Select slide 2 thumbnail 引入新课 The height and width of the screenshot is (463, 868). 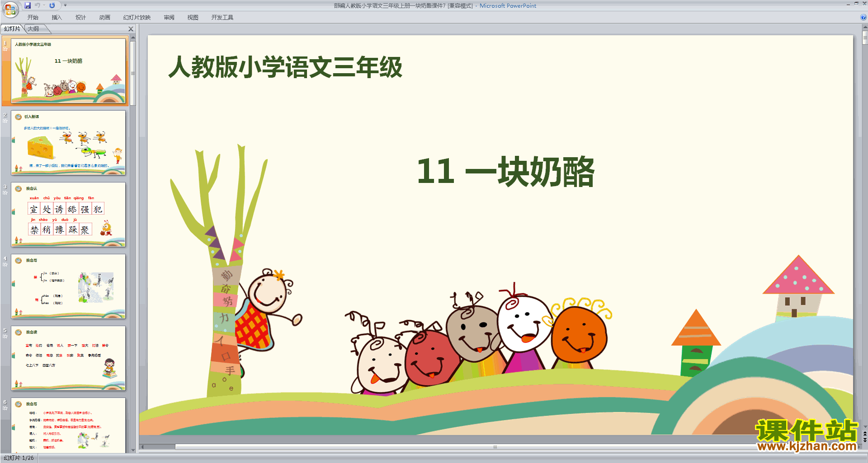click(x=68, y=143)
